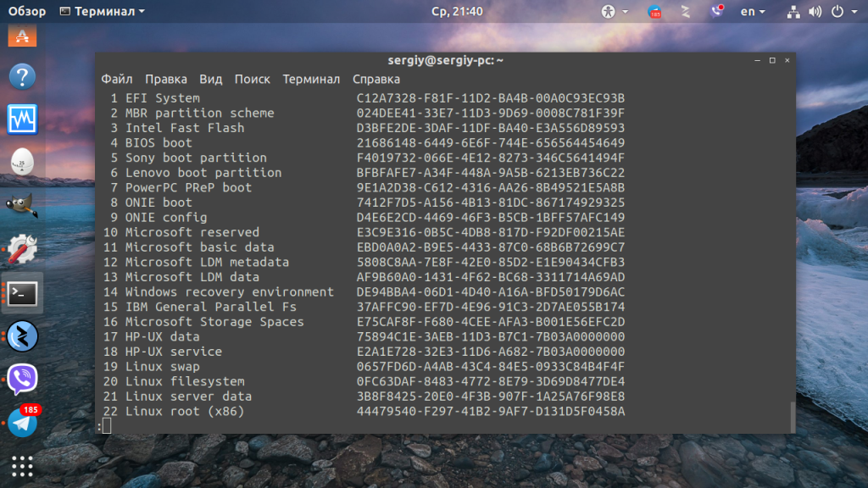This screenshot has width=868, height=488.
Task: Open the Правка menu in terminal
Action: click(x=166, y=79)
